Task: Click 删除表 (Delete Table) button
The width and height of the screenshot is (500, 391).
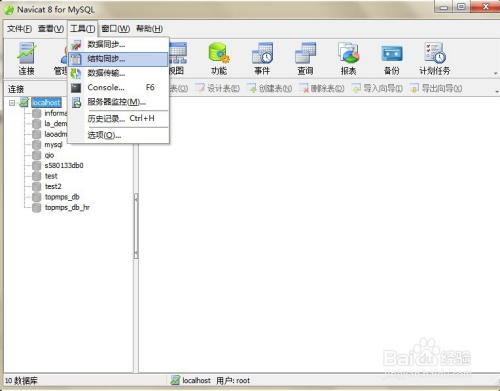Action: (321, 88)
